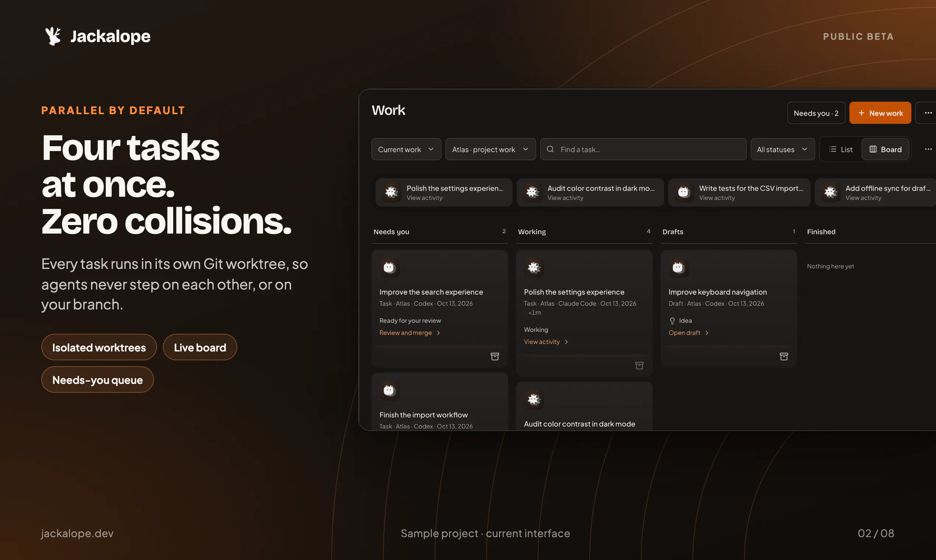Archive the Polish the settings experience card
The height and width of the screenshot is (560, 936).
point(639,365)
